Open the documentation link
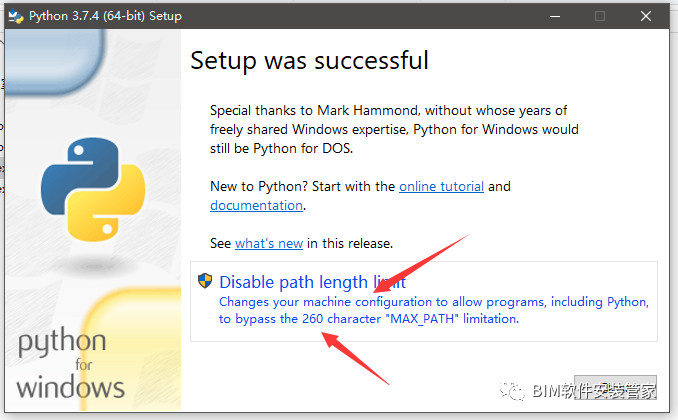 click(256, 205)
